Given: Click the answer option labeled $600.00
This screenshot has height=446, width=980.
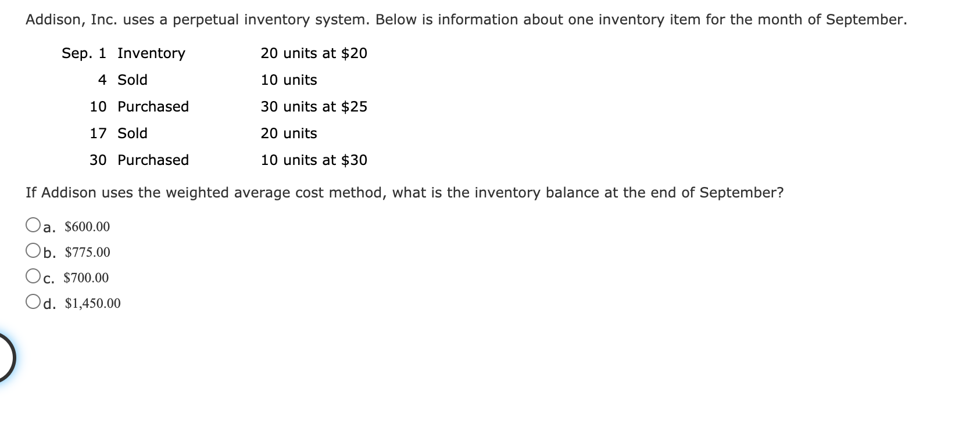Looking at the screenshot, I should 86,226.
